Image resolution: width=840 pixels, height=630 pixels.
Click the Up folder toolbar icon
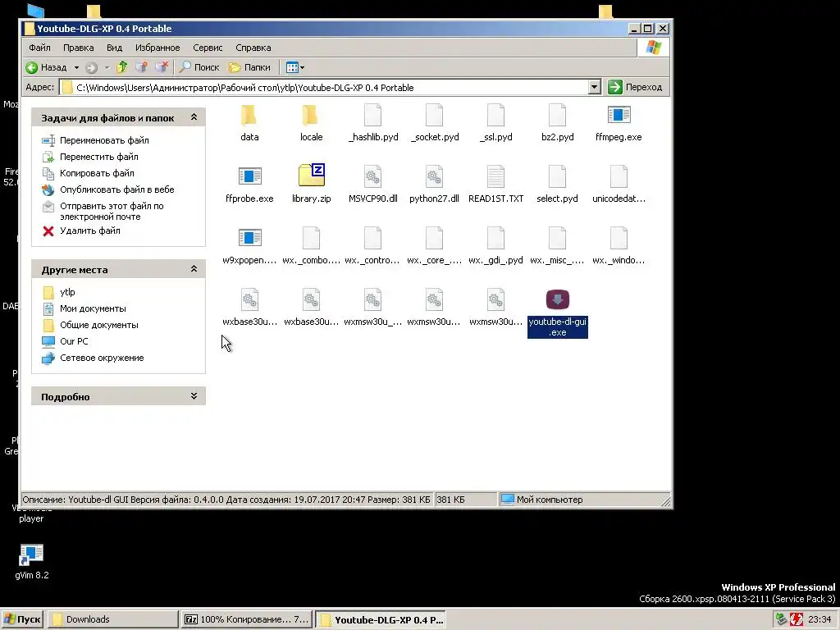(x=122, y=67)
